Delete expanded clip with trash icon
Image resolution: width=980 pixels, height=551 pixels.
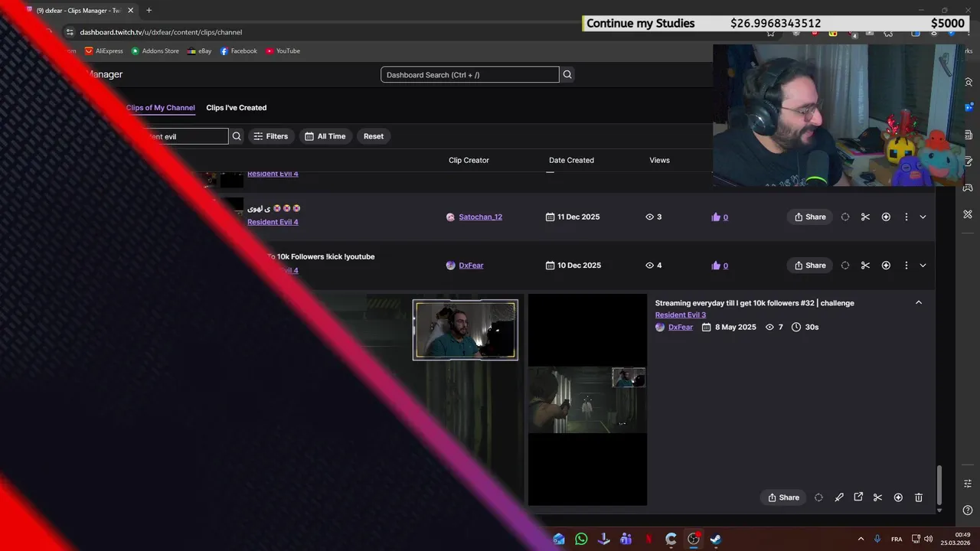pyautogui.click(x=919, y=497)
